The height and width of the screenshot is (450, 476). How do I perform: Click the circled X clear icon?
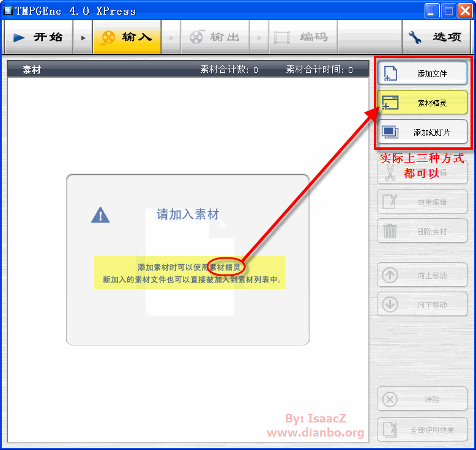point(390,399)
